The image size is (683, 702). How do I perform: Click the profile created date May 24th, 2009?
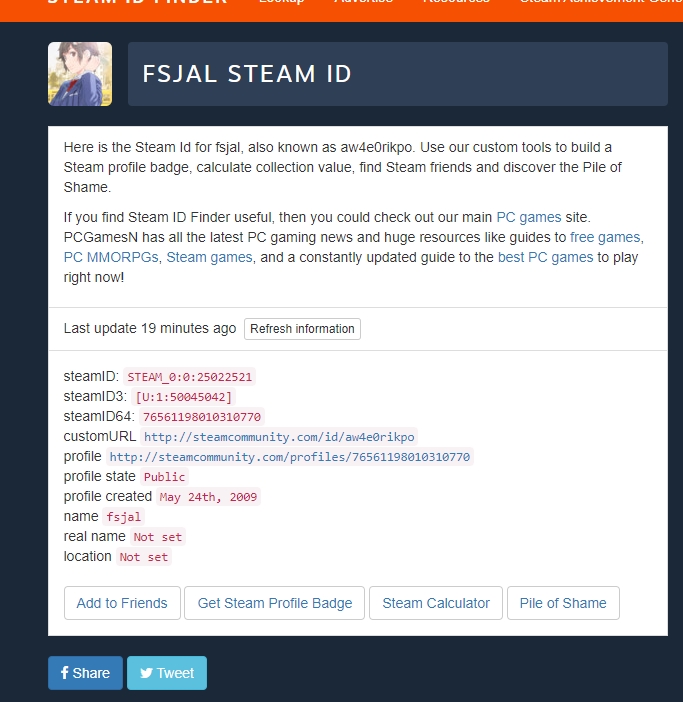coord(208,497)
